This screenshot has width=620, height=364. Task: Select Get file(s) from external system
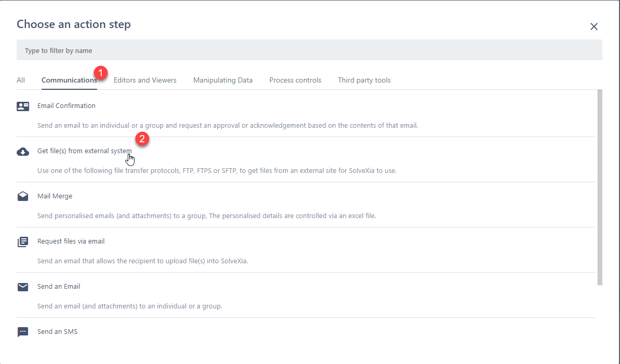(x=84, y=151)
